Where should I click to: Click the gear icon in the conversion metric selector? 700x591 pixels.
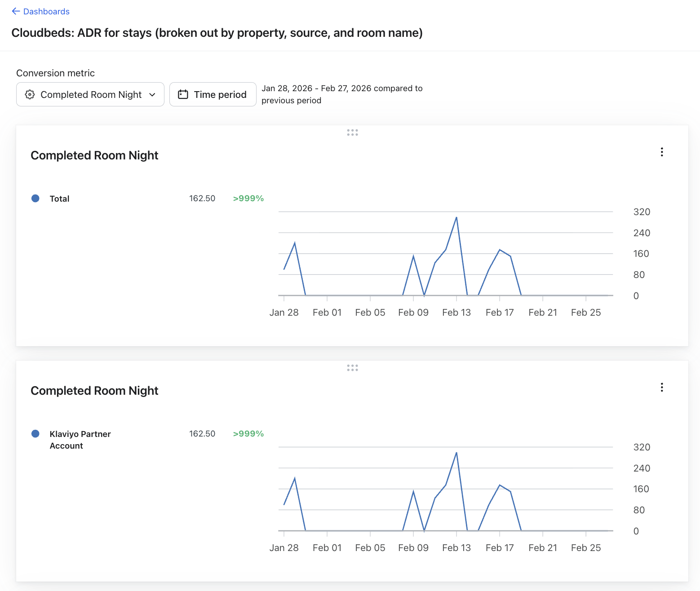coord(30,94)
